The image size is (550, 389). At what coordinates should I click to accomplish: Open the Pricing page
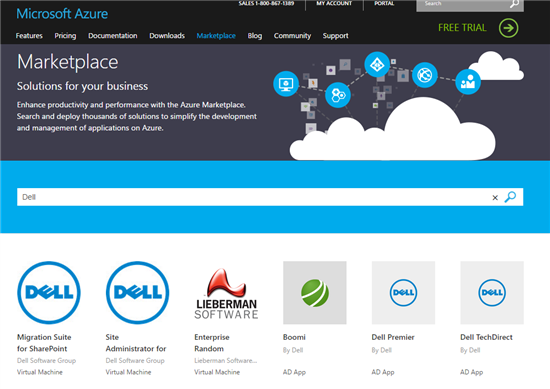(65, 36)
